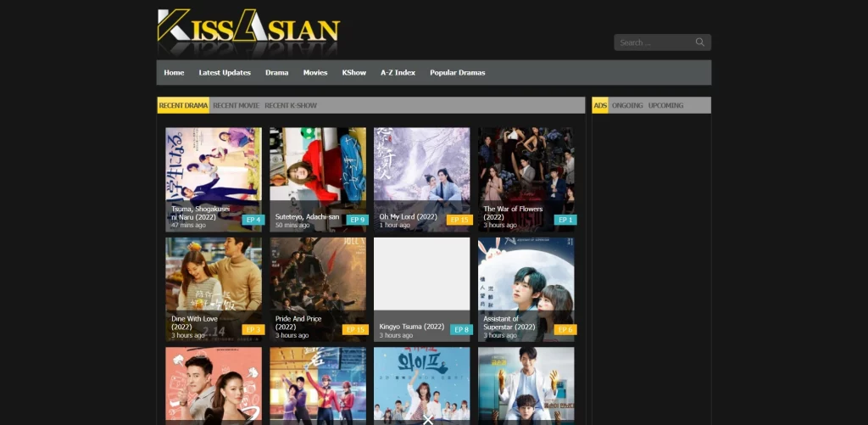The height and width of the screenshot is (425, 868).
Task: Click EP 3 badge on Dine With Love
Action: coord(253,330)
